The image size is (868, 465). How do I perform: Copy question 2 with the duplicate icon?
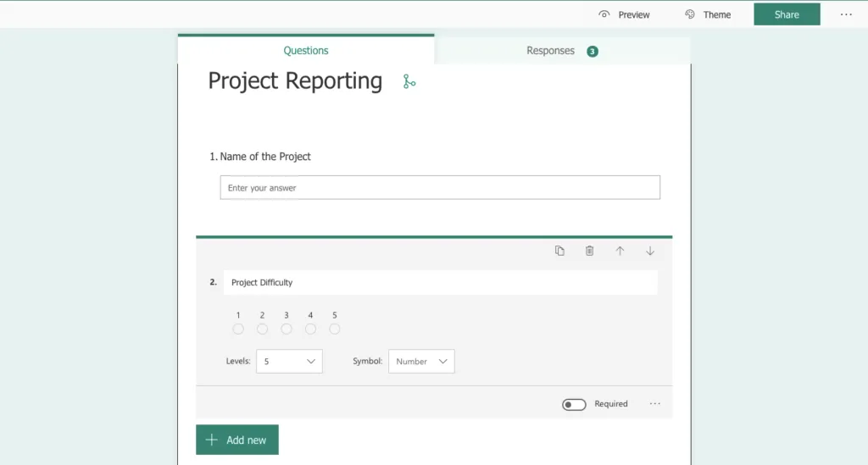(559, 251)
